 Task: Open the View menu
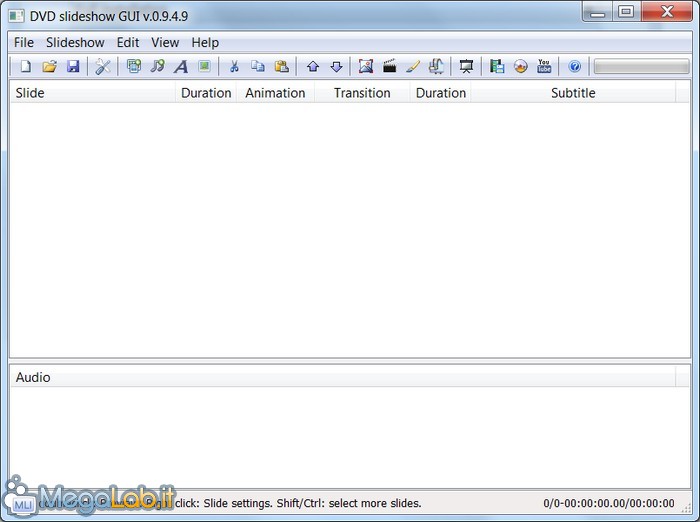[x=165, y=42]
